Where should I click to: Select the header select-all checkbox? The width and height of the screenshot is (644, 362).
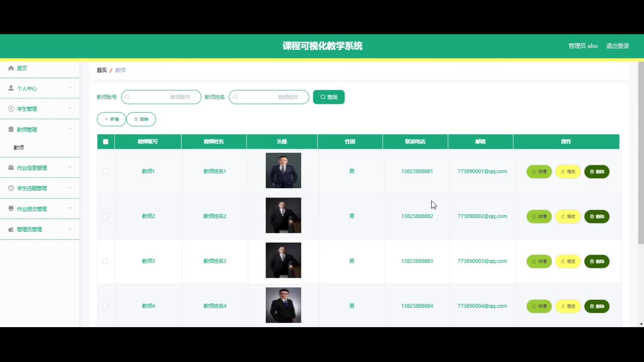tap(106, 142)
